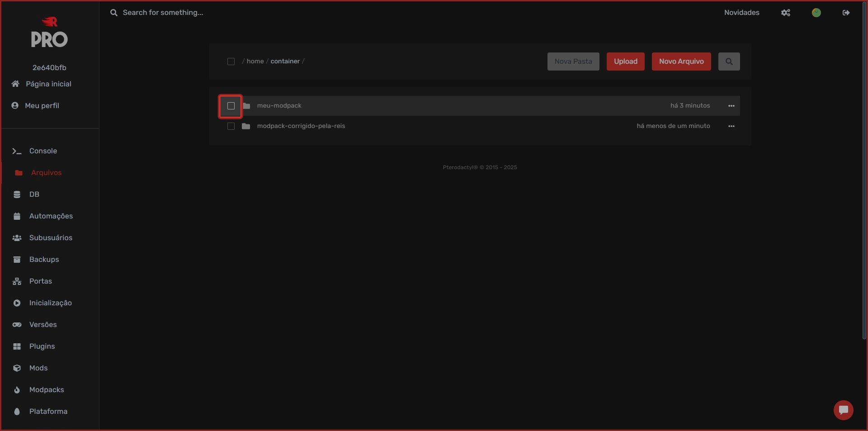Click the green user avatar
The image size is (868, 431).
pos(816,13)
